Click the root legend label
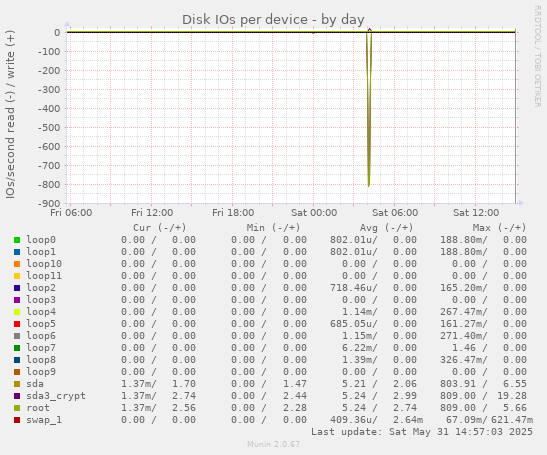The height and width of the screenshot is (455, 547). pyautogui.click(x=38, y=408)
